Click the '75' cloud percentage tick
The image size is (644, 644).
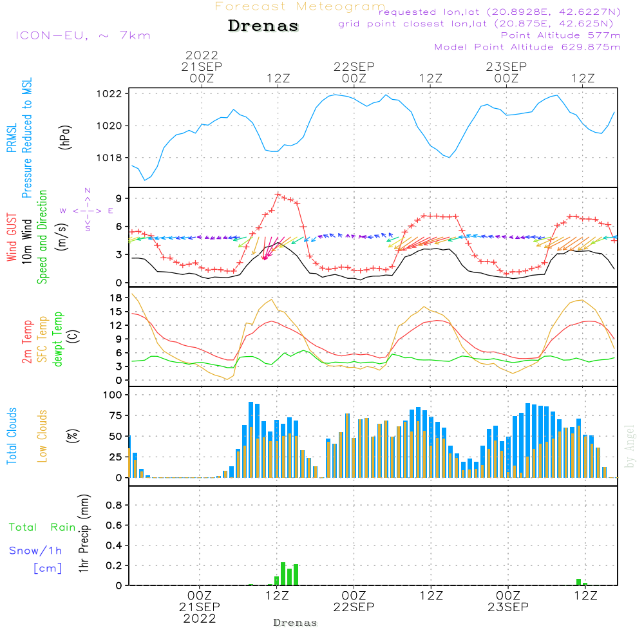tap(116, 415)
